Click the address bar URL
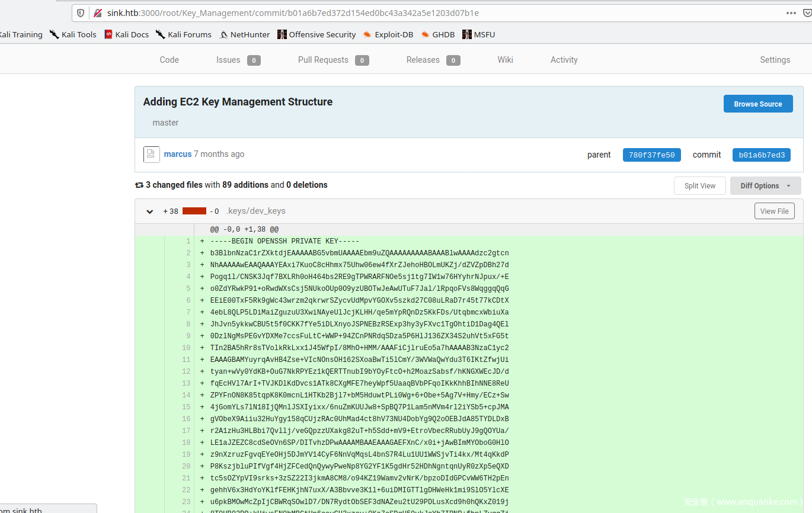Viewport: 812px width, 513px height. [293, 13]
